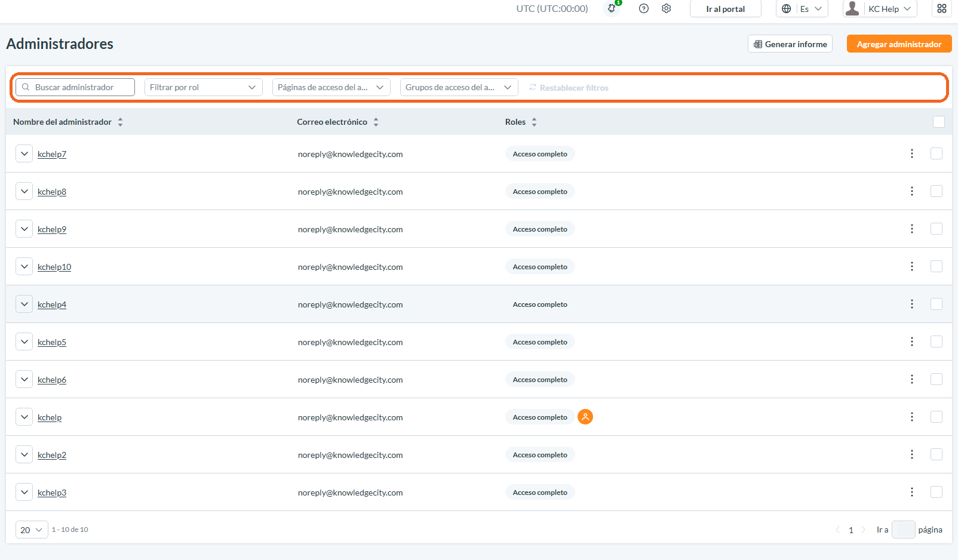Open the three-dot menu for kchelp6
Screen dimensions: 958x560
click(912, 379)
